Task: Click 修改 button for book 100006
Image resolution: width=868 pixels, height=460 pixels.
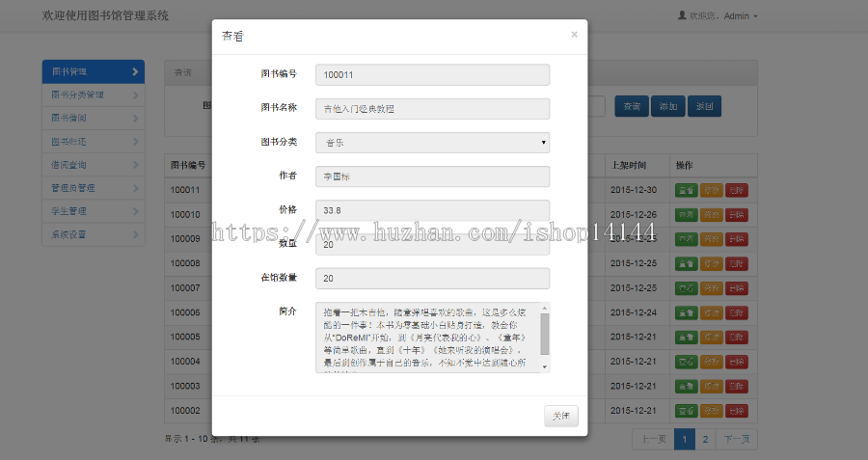Action: [712, 312]
